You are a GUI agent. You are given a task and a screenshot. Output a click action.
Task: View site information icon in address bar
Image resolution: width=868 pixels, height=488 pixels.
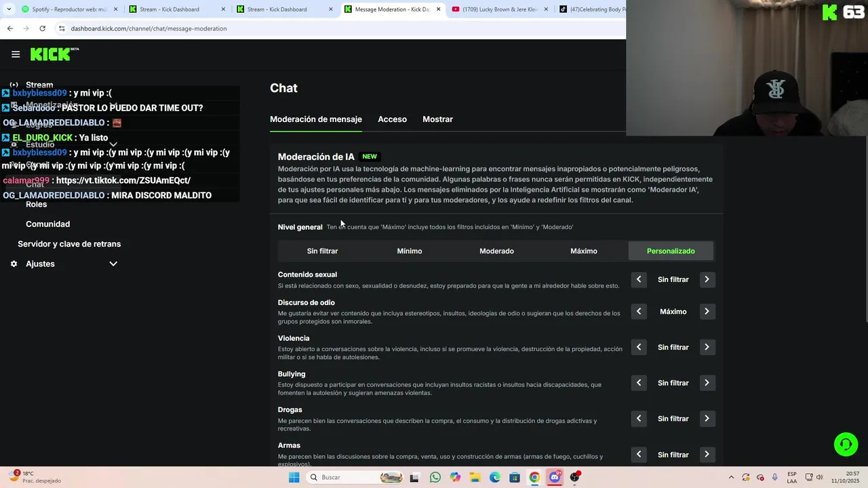pyautogui.click(x=61, y=28)
